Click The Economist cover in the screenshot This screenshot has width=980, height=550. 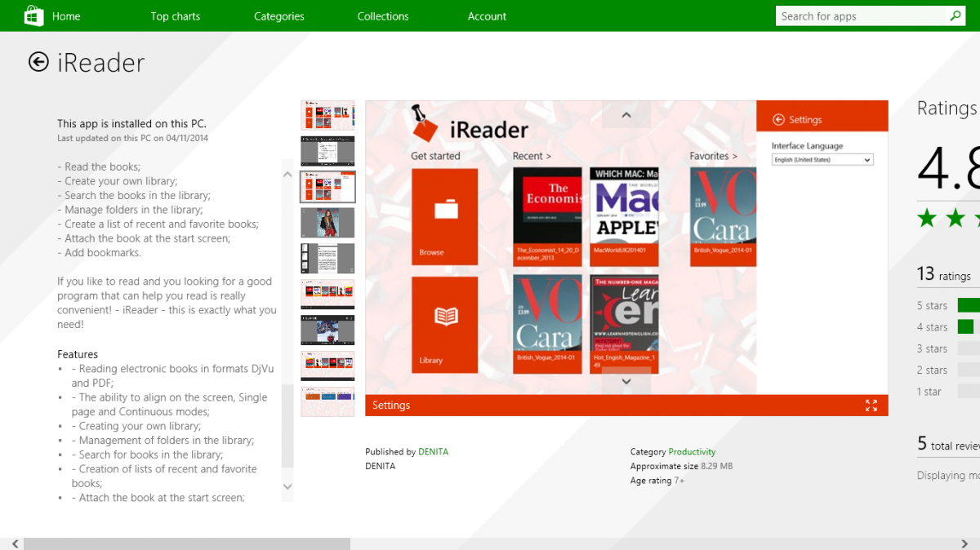click(x=547, y=216)
